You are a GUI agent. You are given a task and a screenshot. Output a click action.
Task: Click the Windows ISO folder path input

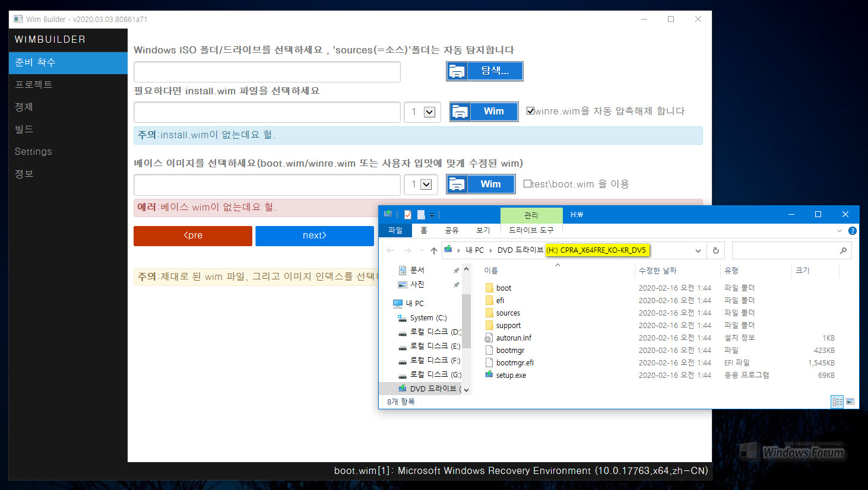(x=267, y=72)
